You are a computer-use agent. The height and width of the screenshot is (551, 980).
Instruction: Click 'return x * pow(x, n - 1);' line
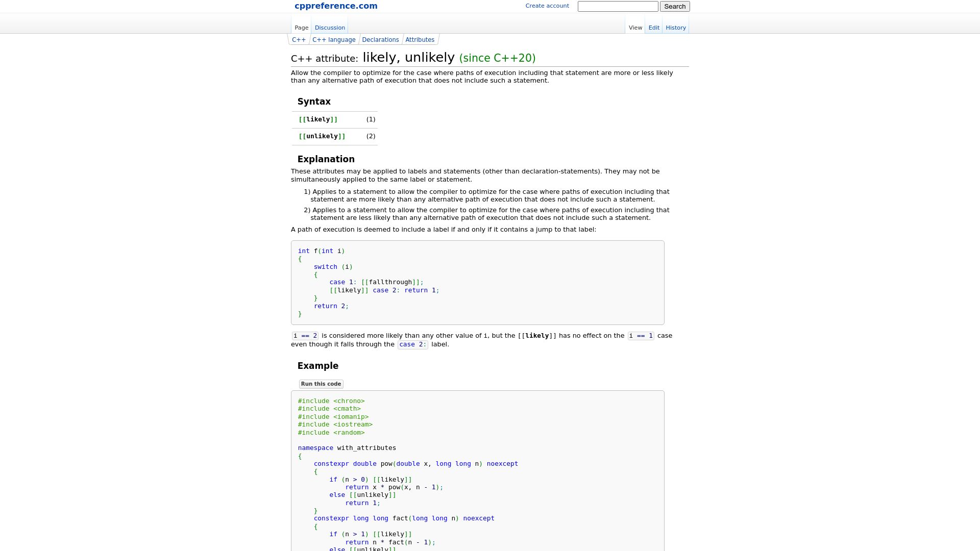coord(394,487)
